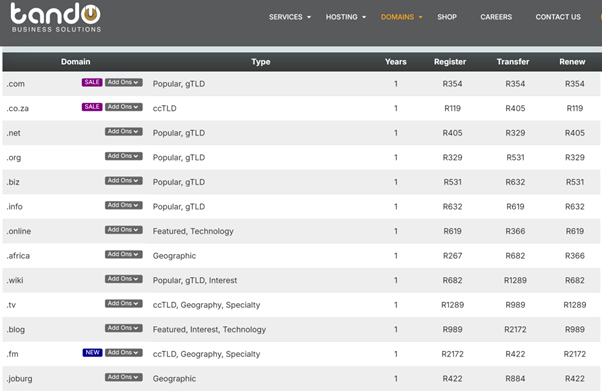Expand Add Ons for .co.za
The width and height of the screenshot is (602, 392).
click(x=124, y=107)
